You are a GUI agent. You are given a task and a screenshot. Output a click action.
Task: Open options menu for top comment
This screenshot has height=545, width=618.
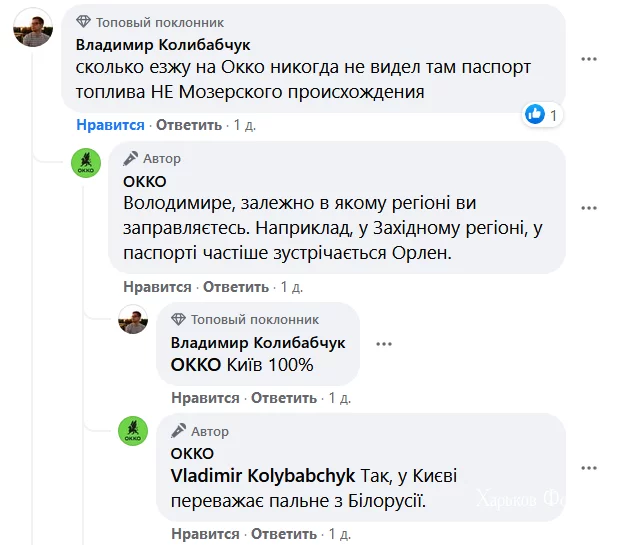pos(590,60)
